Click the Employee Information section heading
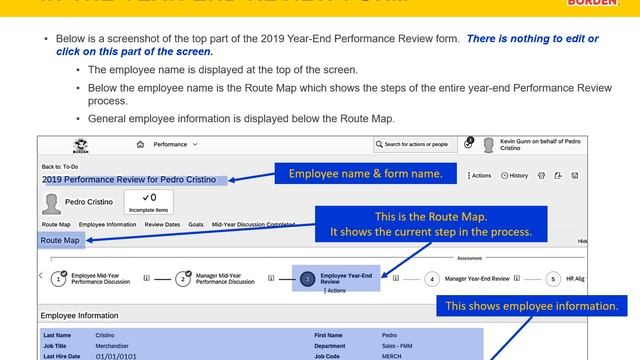 click(x=79, y=316)
